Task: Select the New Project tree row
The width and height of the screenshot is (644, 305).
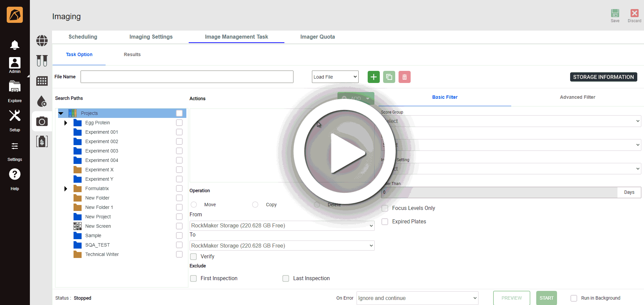Action: [x=122, y=217]
